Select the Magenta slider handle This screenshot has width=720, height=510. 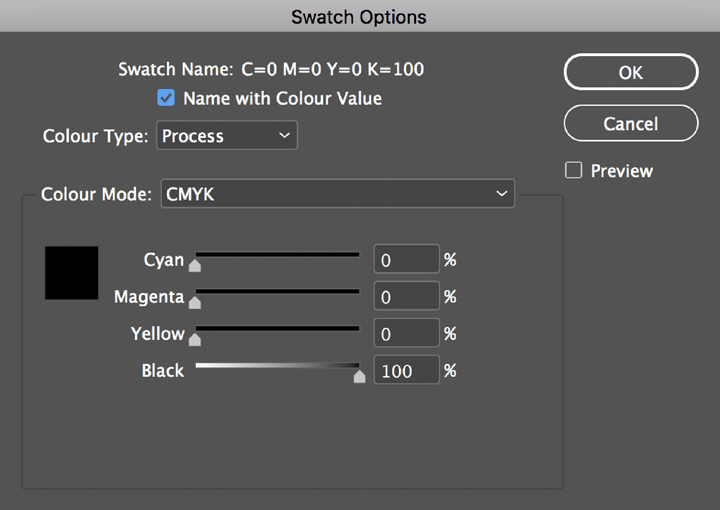(195, 302)
